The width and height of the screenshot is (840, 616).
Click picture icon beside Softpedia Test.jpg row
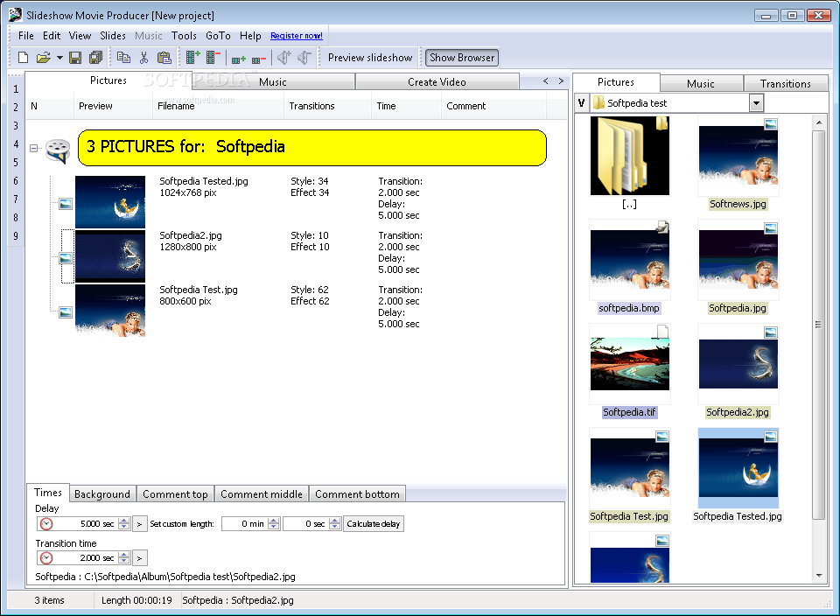pyautogui.click(x=66, y=311)
